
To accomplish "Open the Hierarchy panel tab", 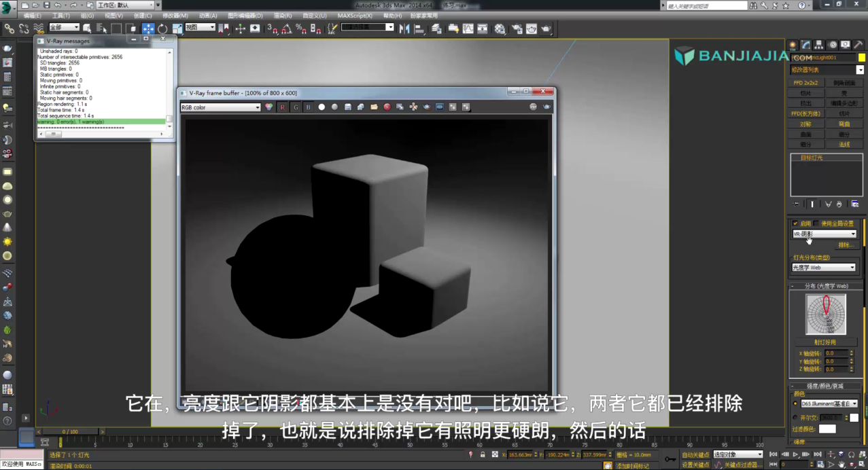I will click(819, 45).
